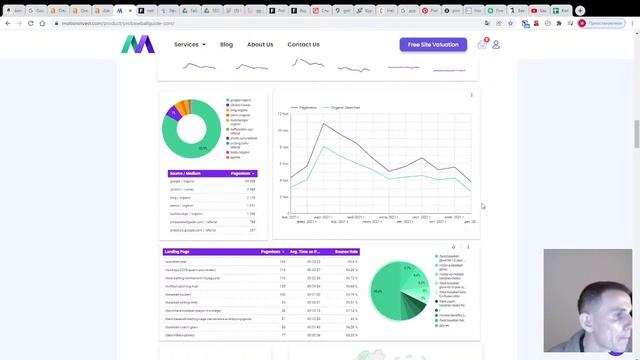This screenshot has width=640, height=360.
Task: Open the Contact Us page
Action: click(x=303, y=44)
